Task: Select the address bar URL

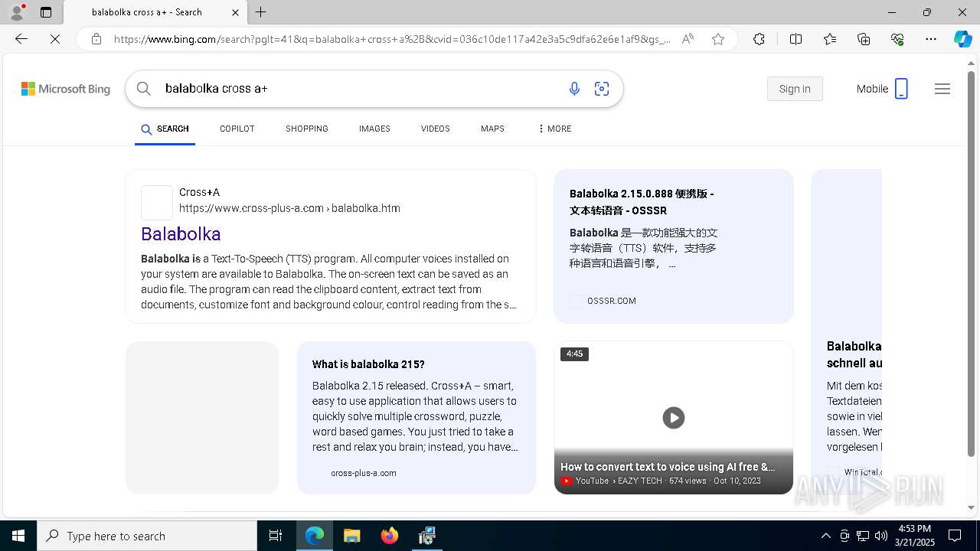Action: pyautogui.click(x=392, y=39)
